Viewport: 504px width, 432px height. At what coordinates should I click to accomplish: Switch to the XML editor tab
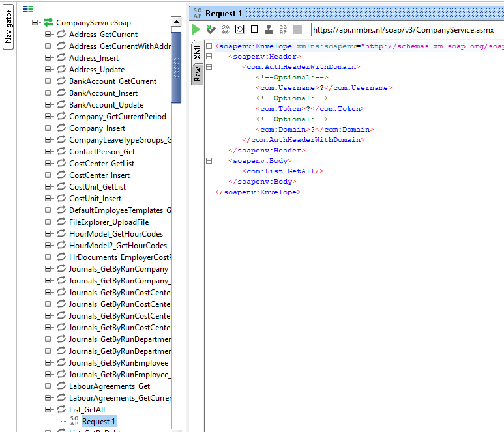pos(197,51)
